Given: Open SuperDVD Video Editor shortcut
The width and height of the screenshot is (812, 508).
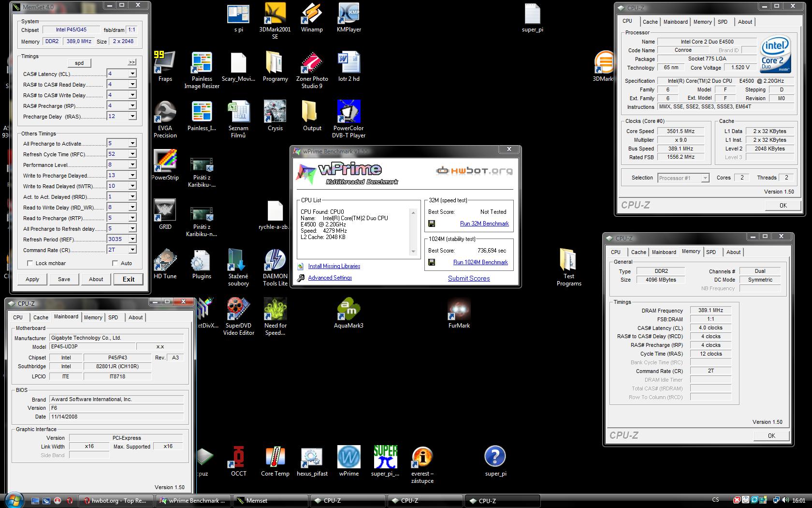Looking at the screenshot, I should (x=238, y=317).
